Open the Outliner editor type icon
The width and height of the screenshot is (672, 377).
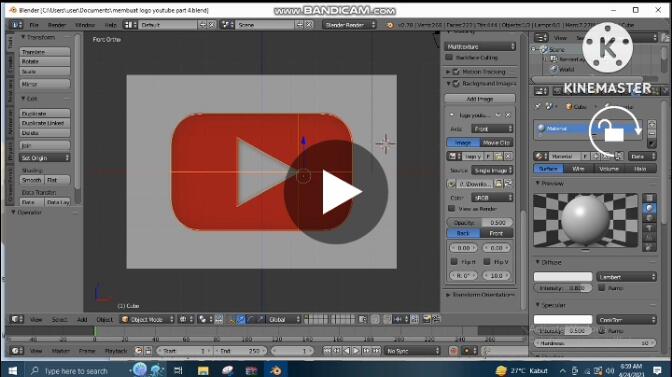tap(542, 38)
